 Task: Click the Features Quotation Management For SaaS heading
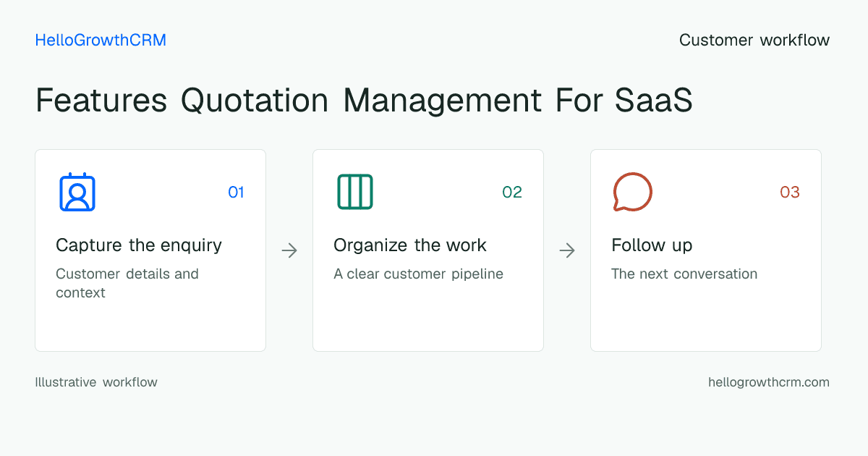[364, 100]
